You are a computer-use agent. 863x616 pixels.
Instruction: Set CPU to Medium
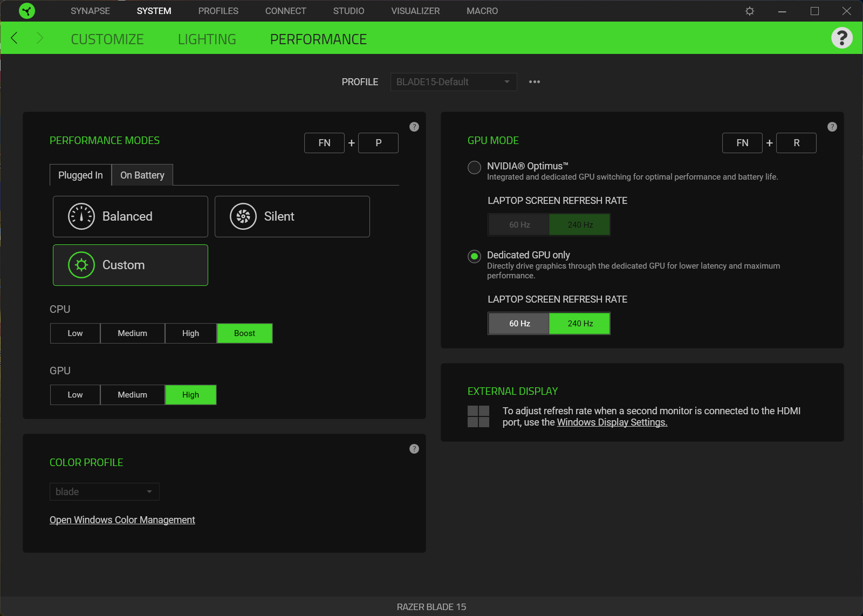click(x=133, y=333)
